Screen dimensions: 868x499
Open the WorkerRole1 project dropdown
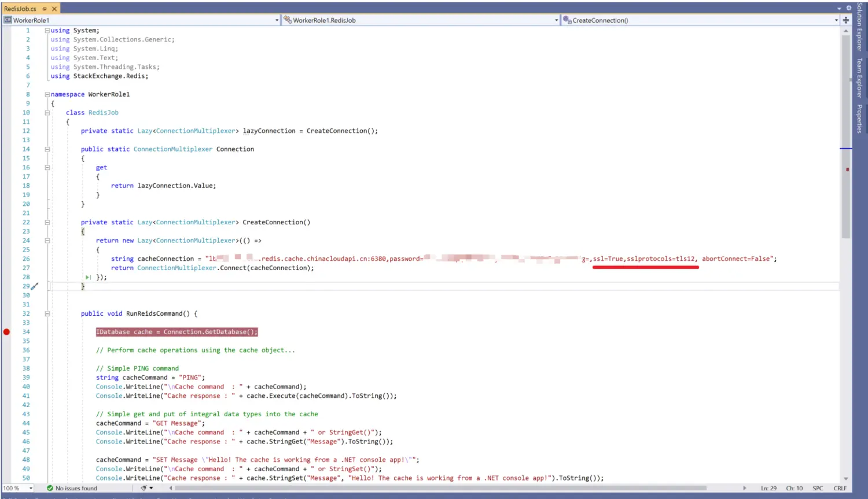click(x=277, y=20)
